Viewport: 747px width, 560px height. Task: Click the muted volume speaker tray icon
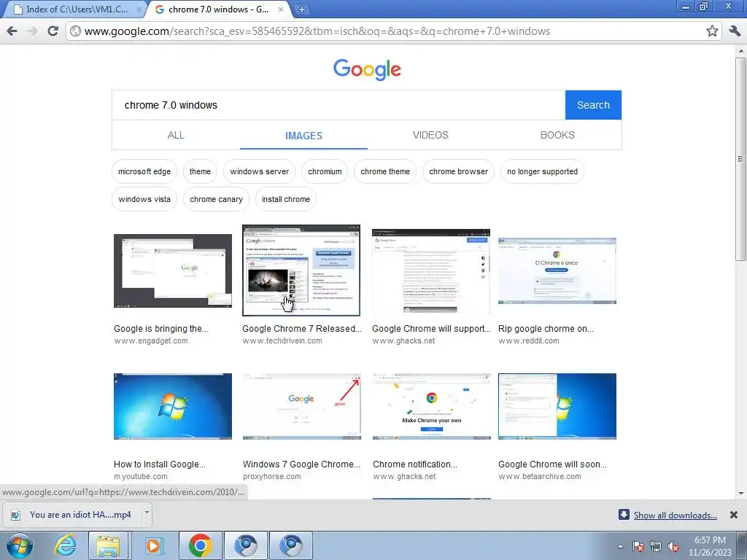[673, 546]
